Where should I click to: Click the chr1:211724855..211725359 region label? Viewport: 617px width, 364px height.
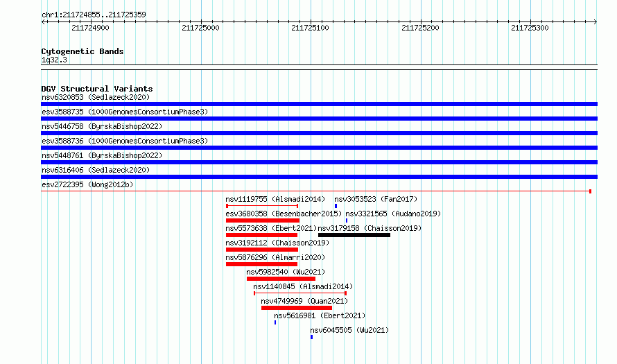pyautogui.click(x=94, y=15)
